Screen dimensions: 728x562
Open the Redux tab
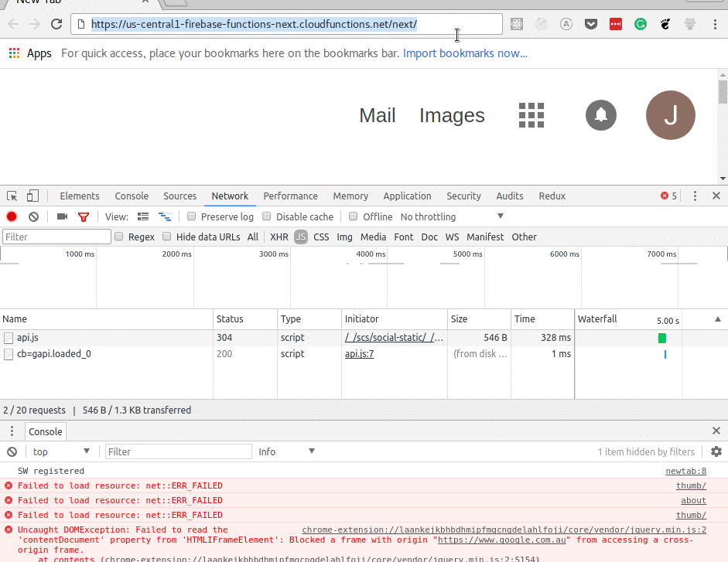tap(552, 196)
